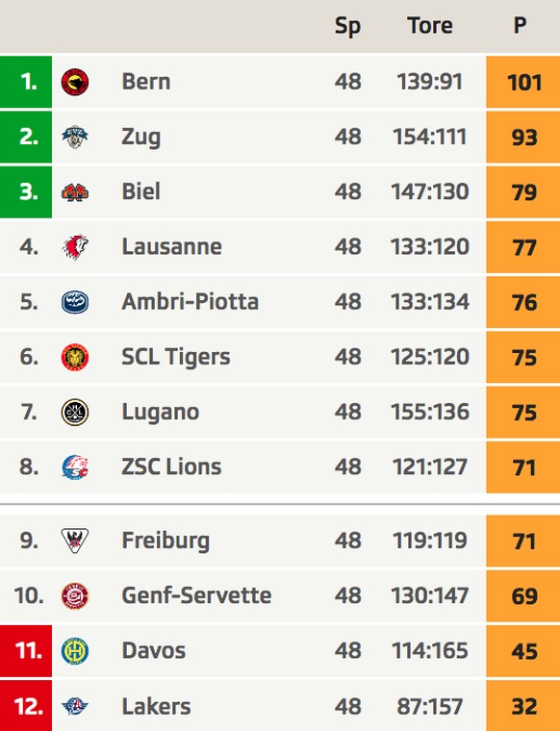The width and height of the screenshot is (560, 731).
Task: Click the Lugano team logo
Action: (x=75, y=412)
